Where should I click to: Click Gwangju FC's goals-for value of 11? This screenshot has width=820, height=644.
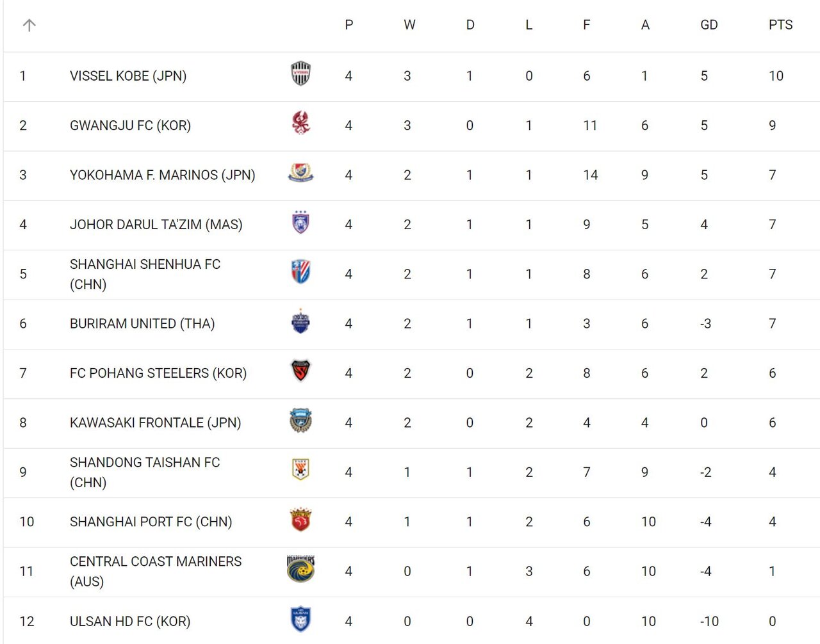click(590, 125)
